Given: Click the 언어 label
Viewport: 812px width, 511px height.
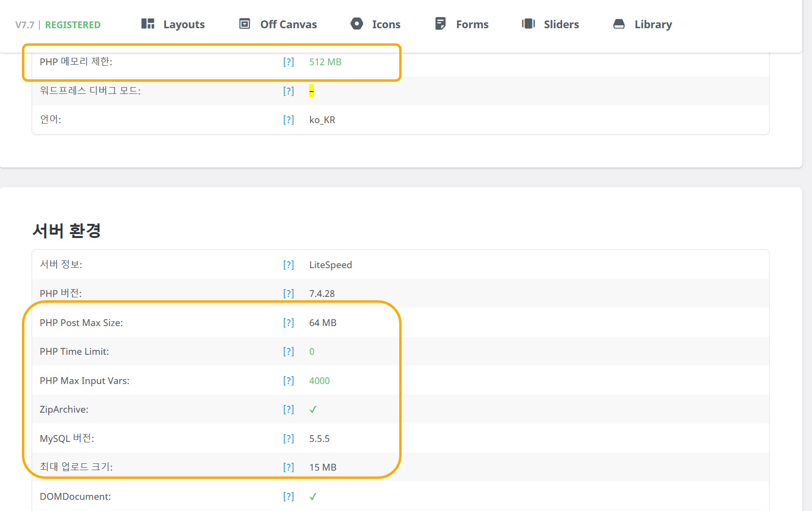Looking at the screenshot, I should coord(50,120).
